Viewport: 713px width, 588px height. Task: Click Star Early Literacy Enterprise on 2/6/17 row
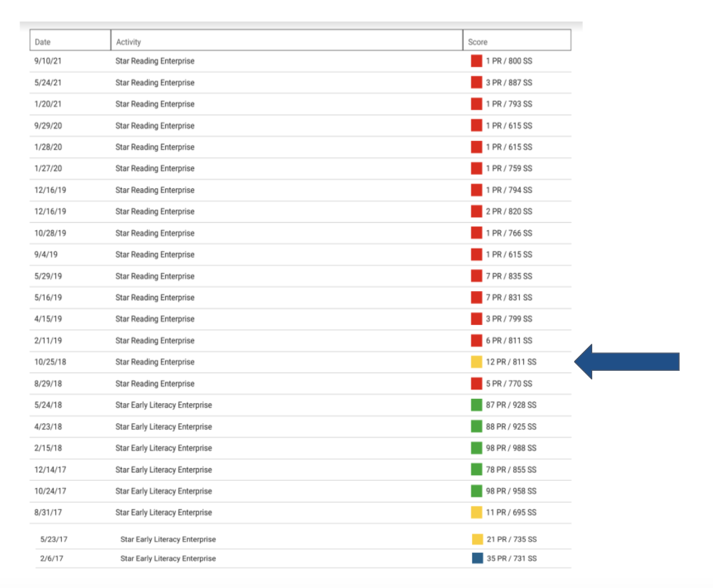(x=168, y=558)
